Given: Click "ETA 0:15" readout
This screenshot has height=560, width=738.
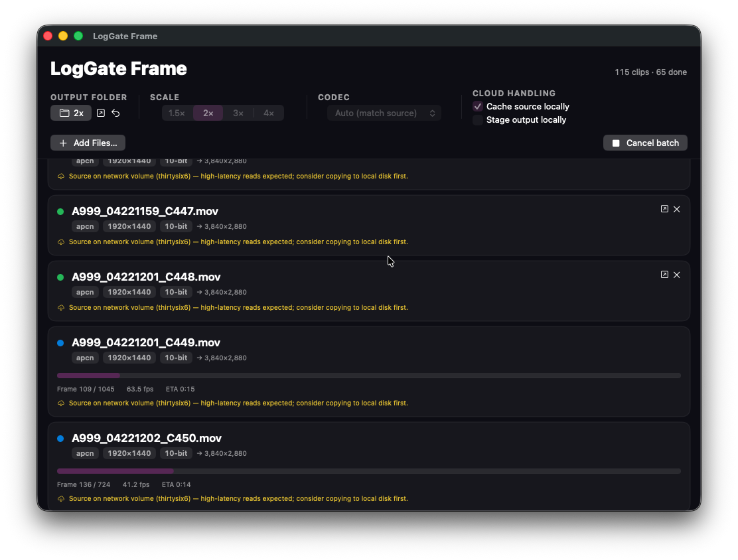Looking at the screenshot, I should tap(181, 389).
